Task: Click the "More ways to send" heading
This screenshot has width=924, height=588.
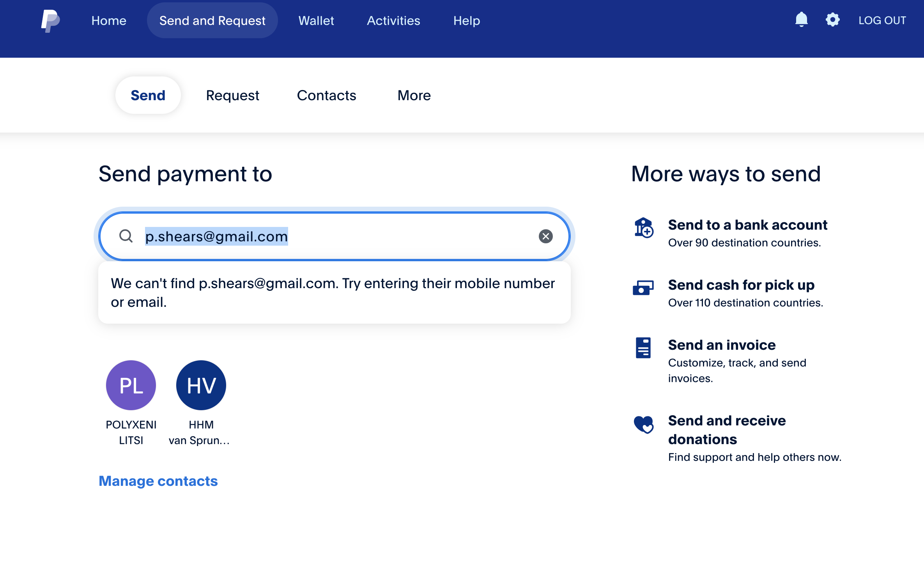Action: pos(726,174)
